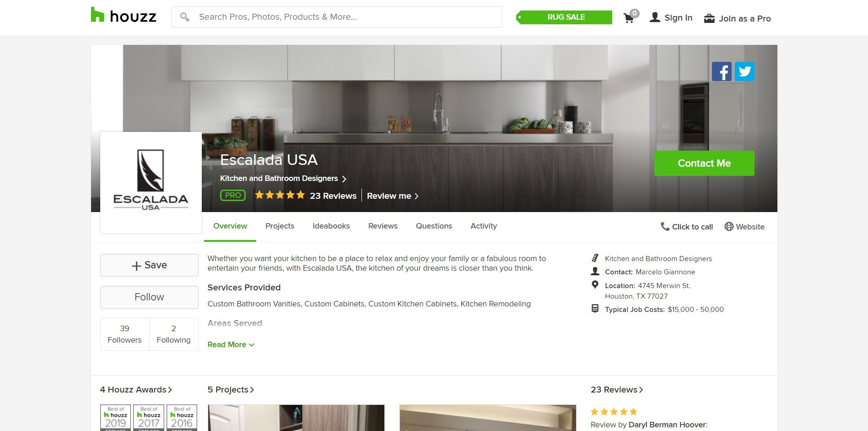The height and width of the screenshot is (431, 868).
Task: Switch to the Projects tab
Action: [x=280, y=226]
